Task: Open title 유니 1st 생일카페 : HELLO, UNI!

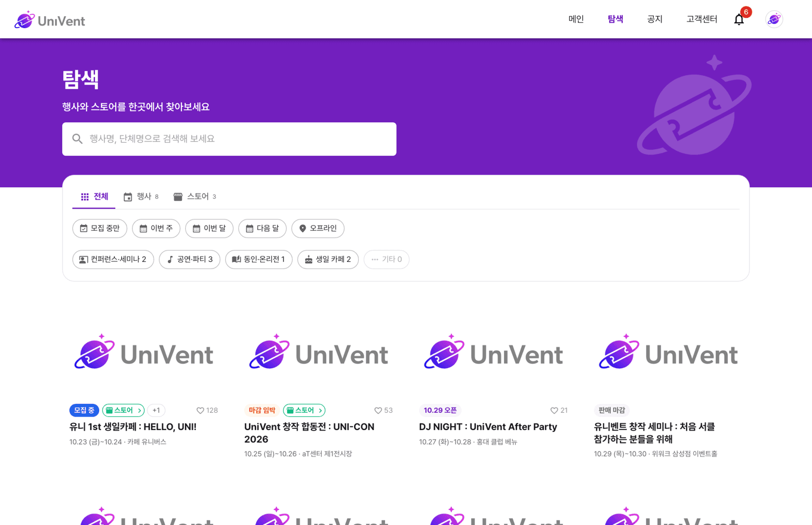Action: click(x=133, y=427)
